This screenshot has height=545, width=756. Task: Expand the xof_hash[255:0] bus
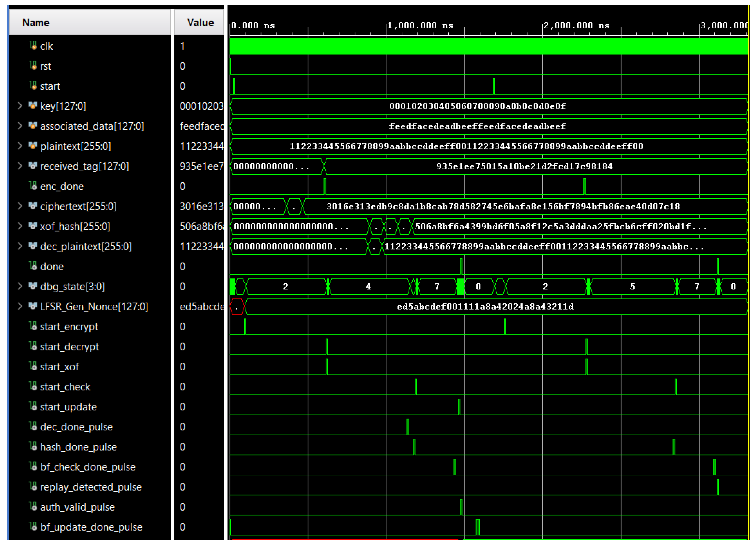click(x=20, y=226)
